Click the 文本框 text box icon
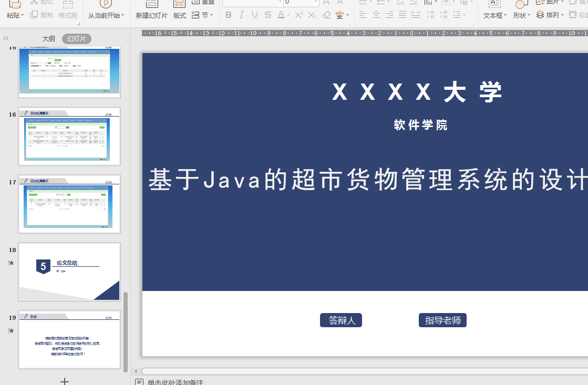The image size is (588, 385). click(494, 4)
